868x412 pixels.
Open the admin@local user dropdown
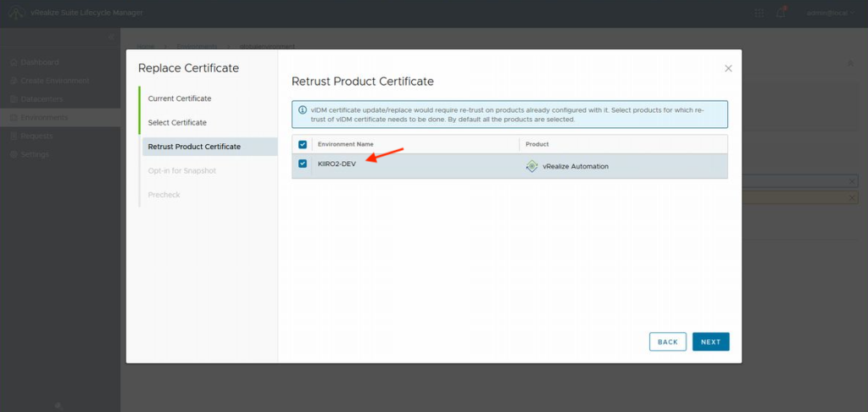[831, 13]
